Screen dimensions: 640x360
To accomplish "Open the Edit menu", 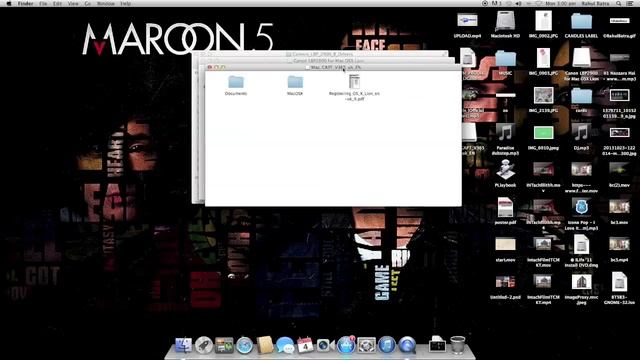I will tap(58, 4).
